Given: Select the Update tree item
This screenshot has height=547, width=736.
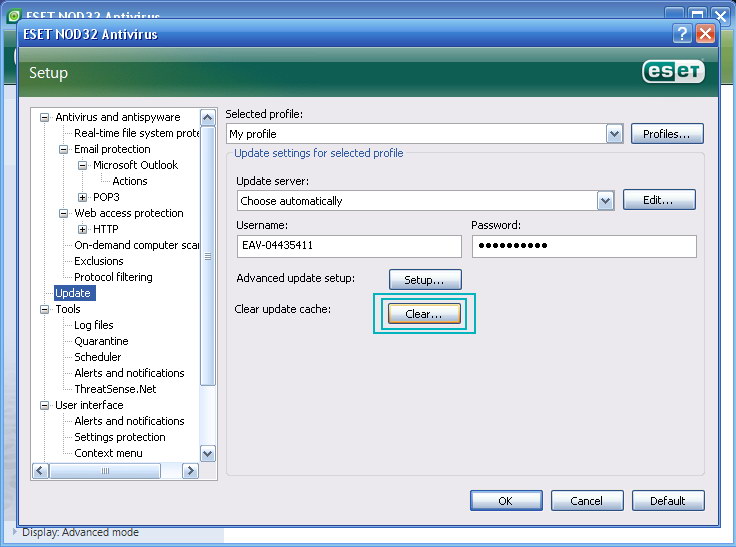Looking at the screenshot, I should pos(73,293).
